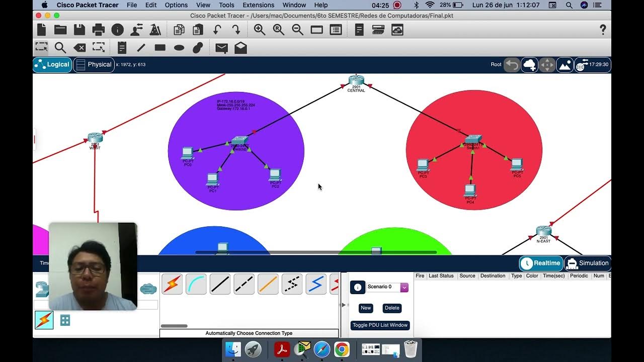Show scenario info icon
Viewport: 644px width, 362px height.
tap(358, 287)
